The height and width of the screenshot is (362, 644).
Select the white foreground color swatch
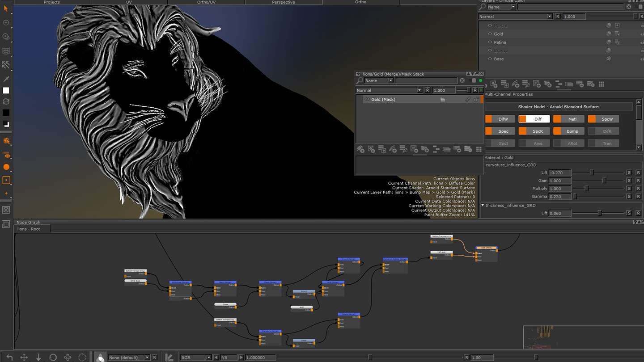tap(6, 90)
